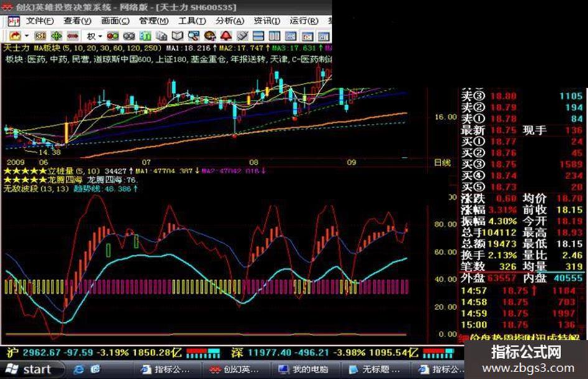Screen dimensions: 588x379
Task: Click the 涨幅 3.31% value
Action: 503,210
